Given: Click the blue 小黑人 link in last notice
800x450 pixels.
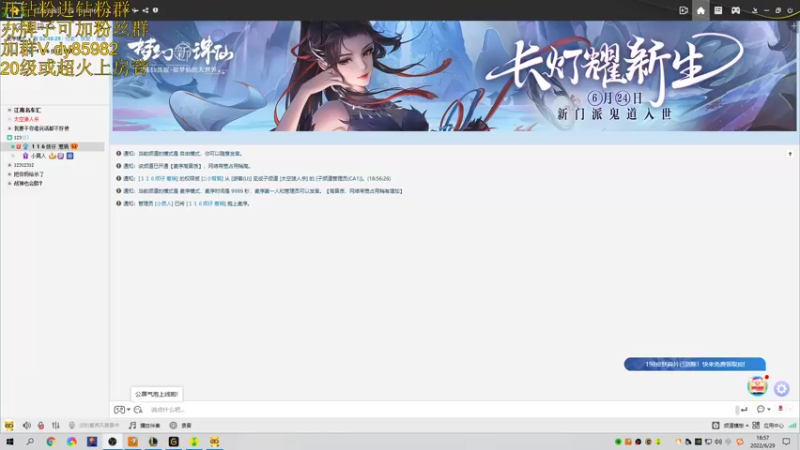Looking at the screenshot, I should [163, 204].
